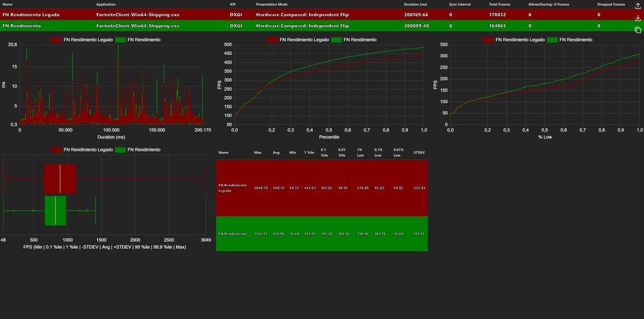The image size is (644, 319).
Task: Click the Sync Interval column header
Action: (459, 4)
